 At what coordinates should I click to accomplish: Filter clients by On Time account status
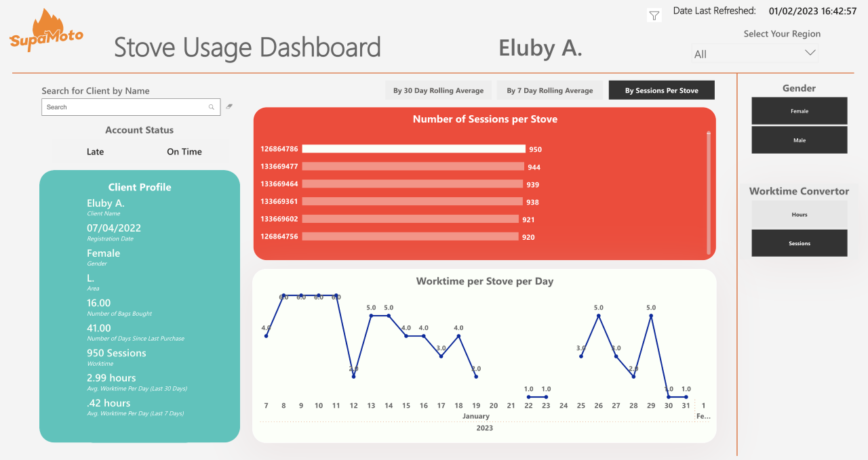pos(184,152)
